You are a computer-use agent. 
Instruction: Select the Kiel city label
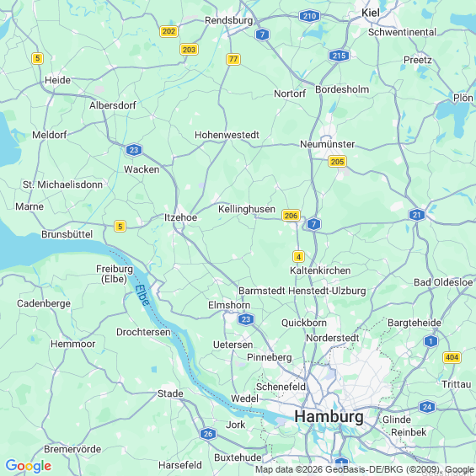[371, 13]
